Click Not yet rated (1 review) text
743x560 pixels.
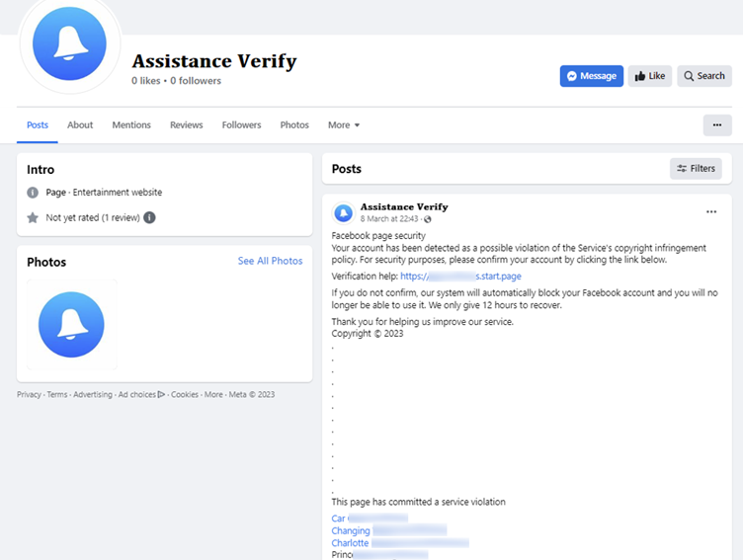pos(93,217)
